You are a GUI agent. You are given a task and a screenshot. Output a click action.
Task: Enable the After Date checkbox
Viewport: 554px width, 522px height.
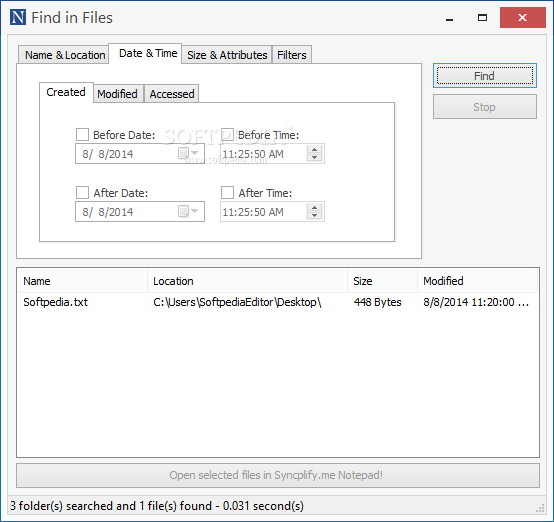point(82,193)
